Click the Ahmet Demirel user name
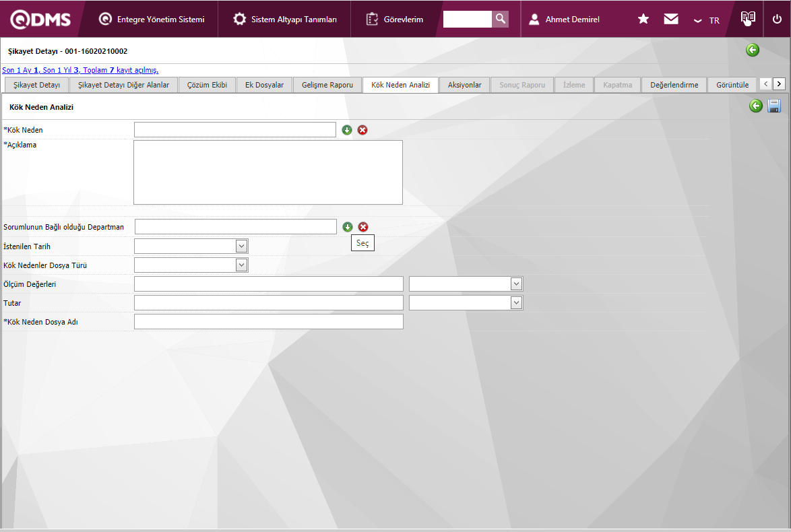The image size is (791, 532). coord(572,19)
